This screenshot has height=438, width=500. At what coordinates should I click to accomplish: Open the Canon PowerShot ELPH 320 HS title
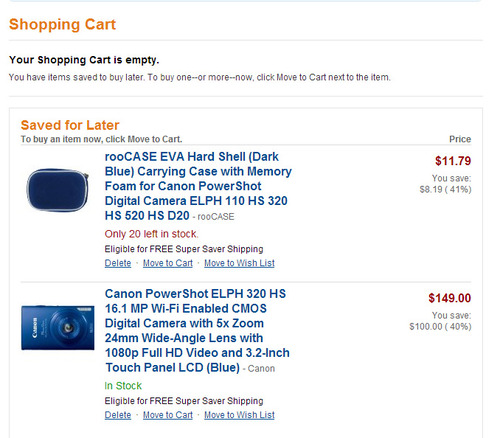[x=197, y=331]
